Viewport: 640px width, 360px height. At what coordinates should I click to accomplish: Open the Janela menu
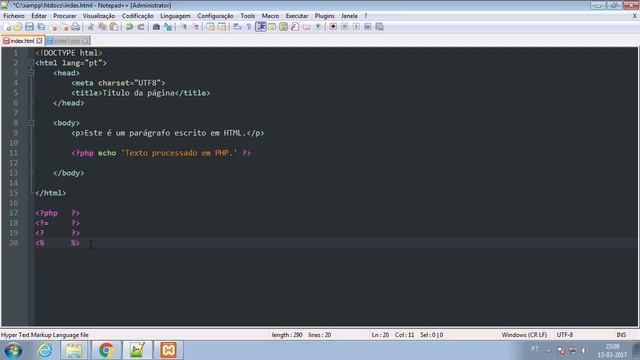point(349,16)
